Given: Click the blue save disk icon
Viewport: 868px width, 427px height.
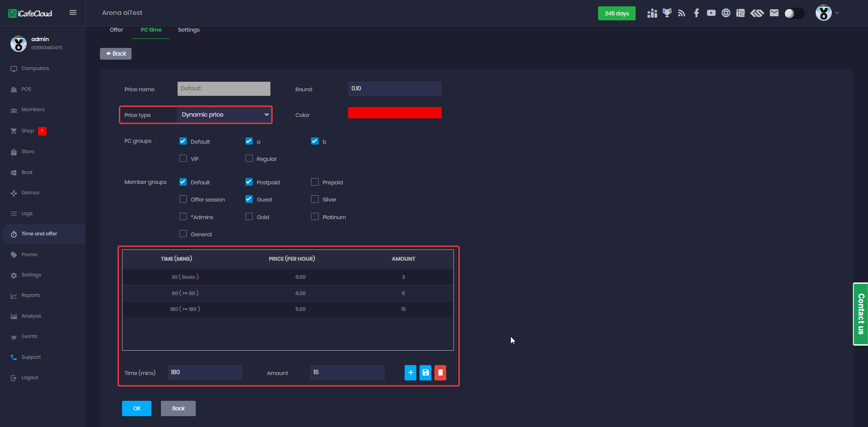Looking at the screenshot, I should pos(425,373).
